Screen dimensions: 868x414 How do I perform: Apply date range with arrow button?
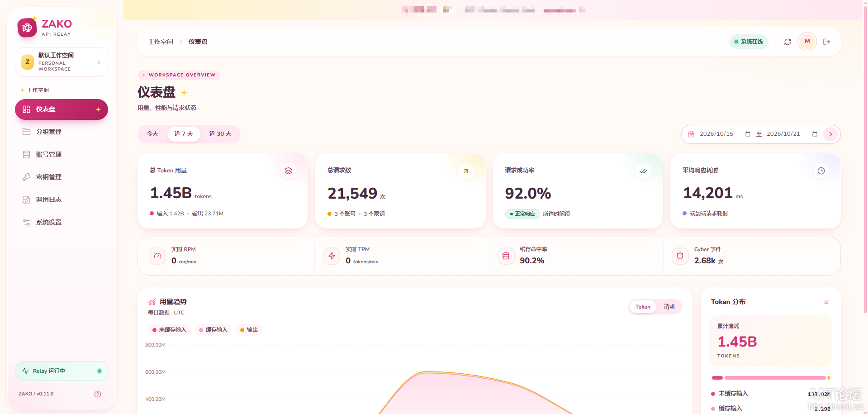click(830, 134)
